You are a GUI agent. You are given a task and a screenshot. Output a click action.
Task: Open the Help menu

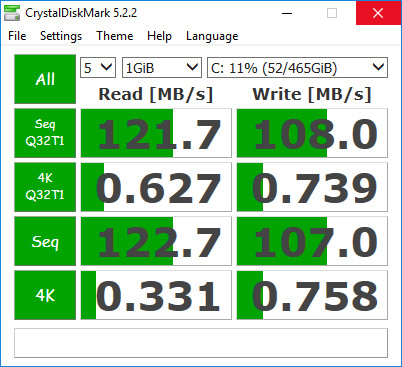(x=159, y=36)
